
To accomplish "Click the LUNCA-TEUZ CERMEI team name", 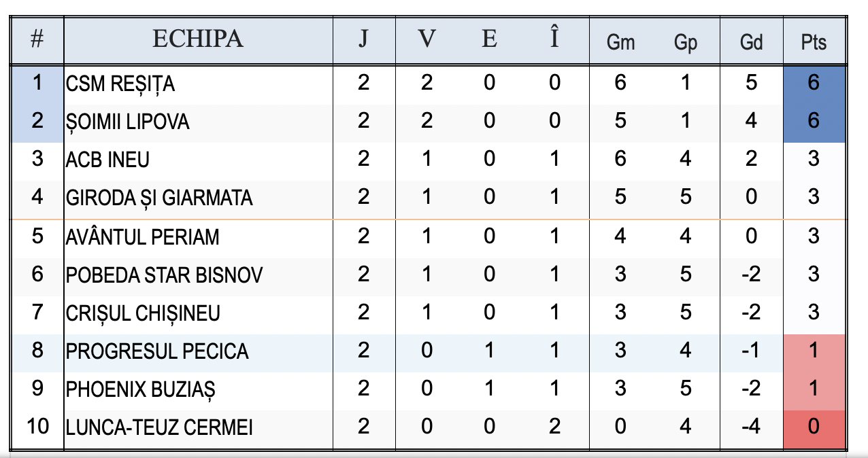I will [x=159, y=428].
